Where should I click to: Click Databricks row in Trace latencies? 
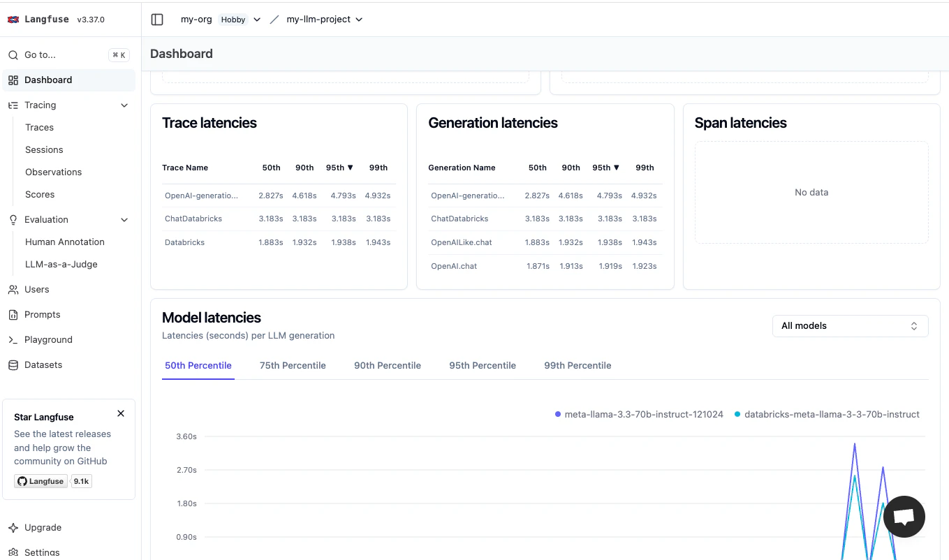click(x=279, y=243)
